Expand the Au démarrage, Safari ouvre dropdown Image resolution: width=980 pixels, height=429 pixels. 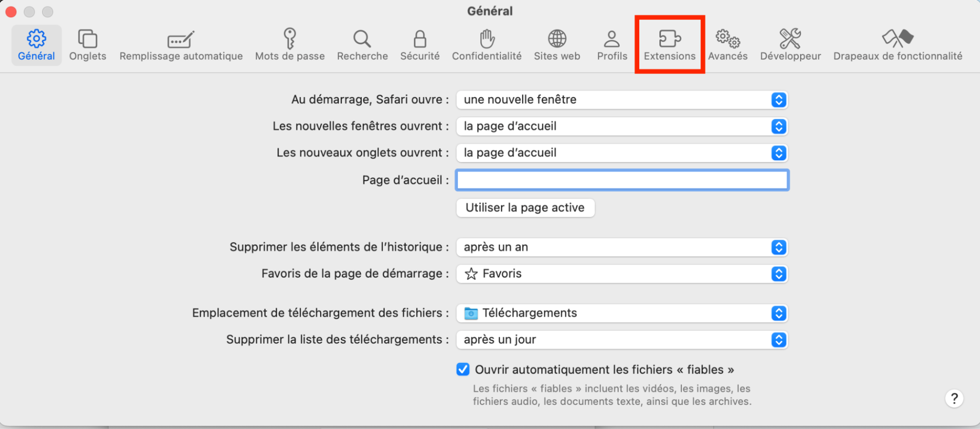click(x=622, y=100)
